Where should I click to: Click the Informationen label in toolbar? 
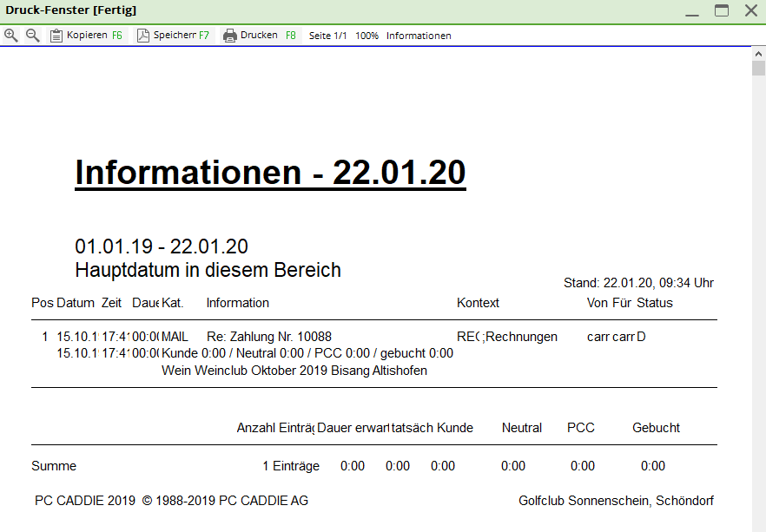pyautogui.click(x=419, y=36)
